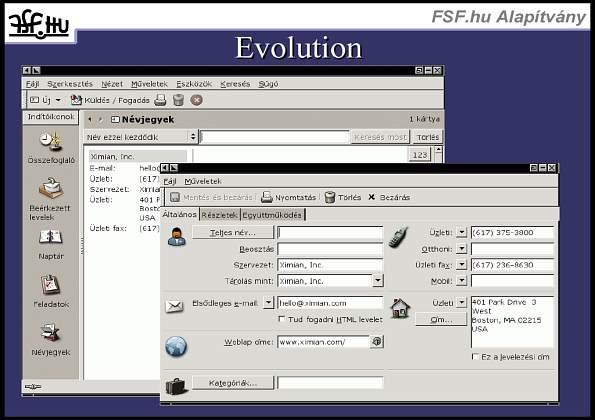Open the Fájl menu in contact editor

[170, 181]
